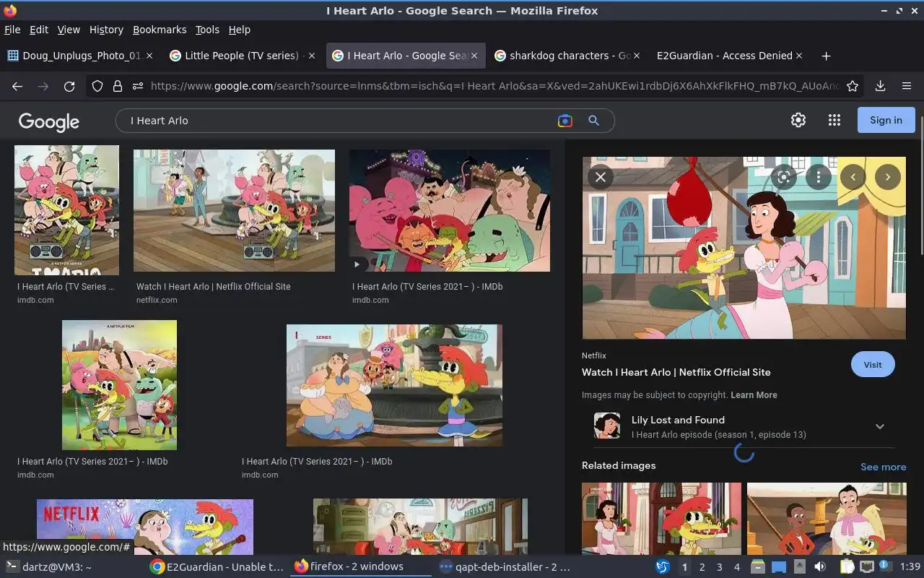
Task: Open the Tools menu
Action: click(207, 30)
